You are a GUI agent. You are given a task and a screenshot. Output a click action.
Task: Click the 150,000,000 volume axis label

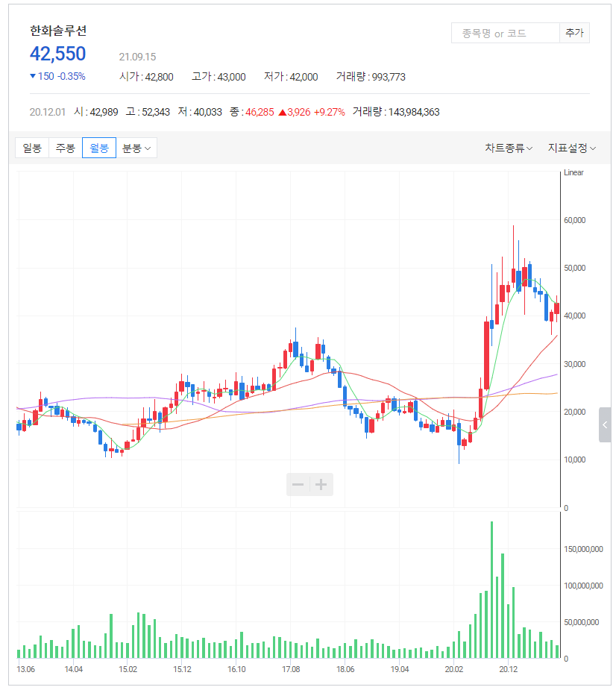tap(583, 549)
